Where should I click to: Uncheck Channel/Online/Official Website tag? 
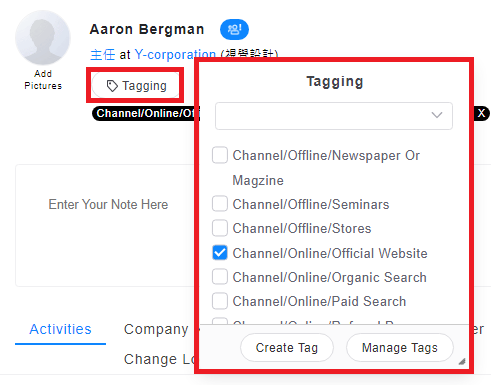pyautogui.click(x=220, y=253)
